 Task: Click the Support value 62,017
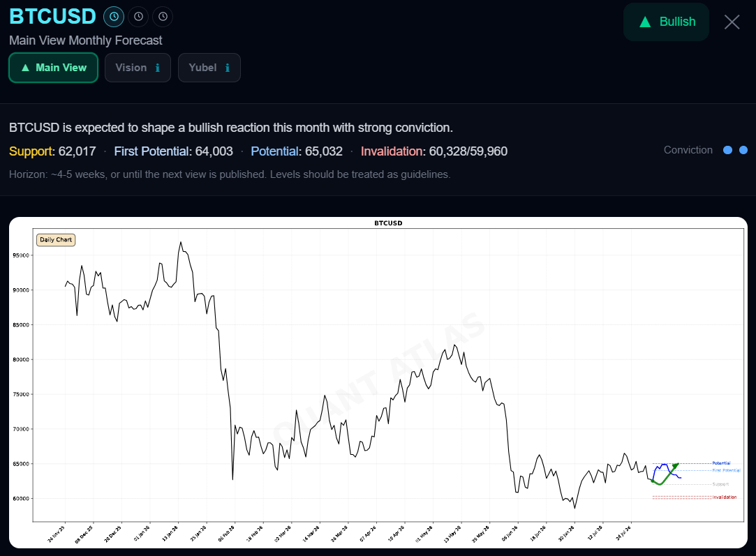[77, 151]
